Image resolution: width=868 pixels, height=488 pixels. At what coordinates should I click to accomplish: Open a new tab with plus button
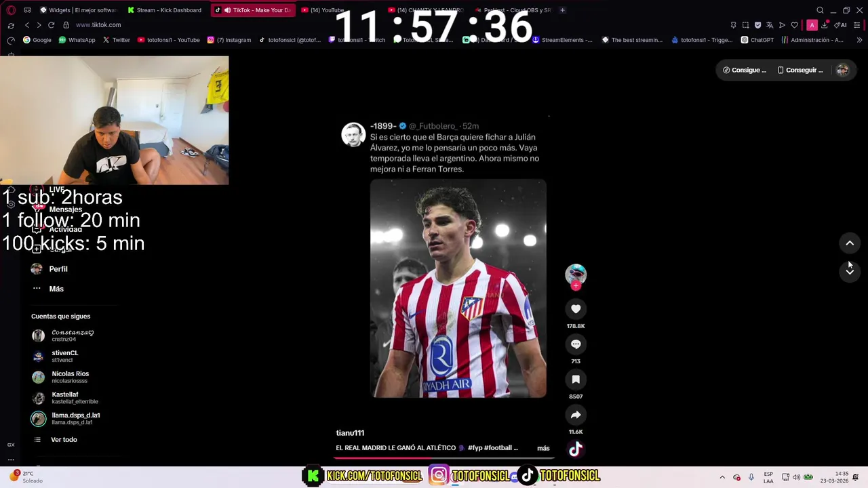point(562,10)
